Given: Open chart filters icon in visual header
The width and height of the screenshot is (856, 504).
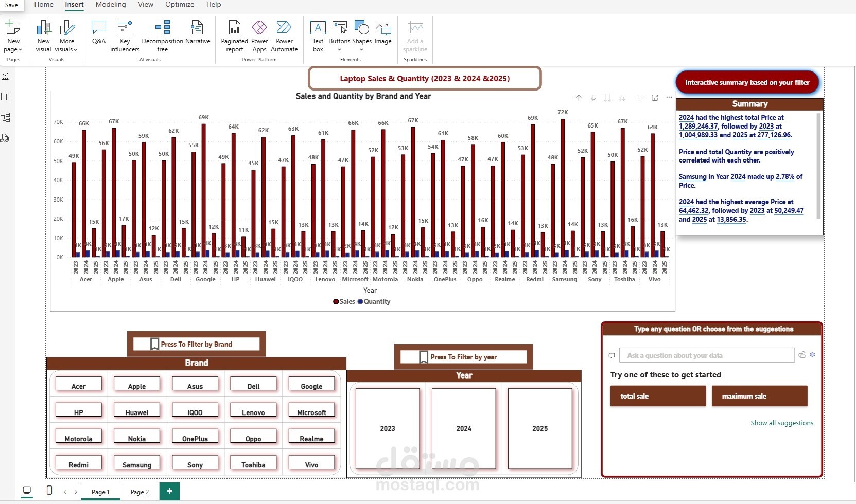Looking at the screenshot, I should [640, 97].
